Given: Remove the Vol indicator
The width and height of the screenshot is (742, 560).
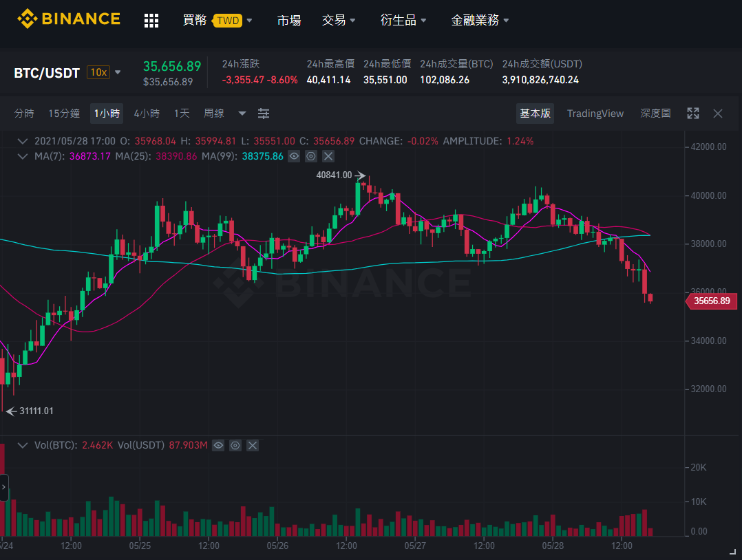Looking at the screenshot, I should tap(253, 445).
